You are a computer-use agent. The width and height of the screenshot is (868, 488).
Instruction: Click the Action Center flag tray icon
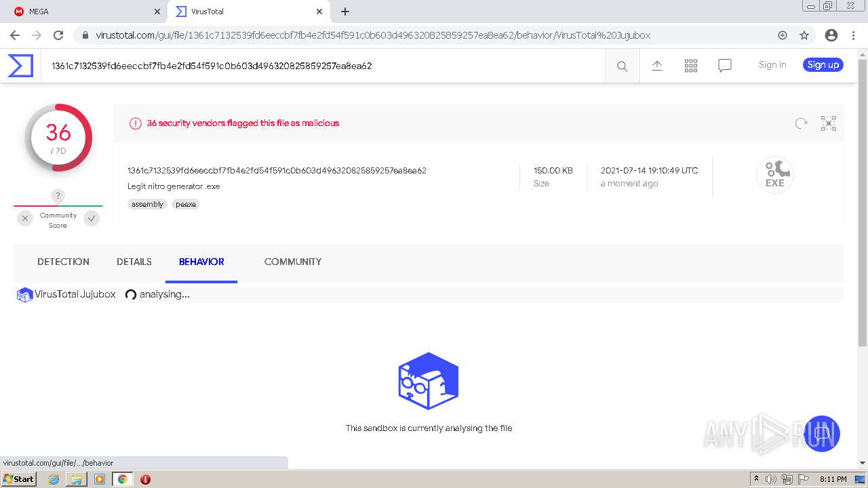click(x=804, y=479)
